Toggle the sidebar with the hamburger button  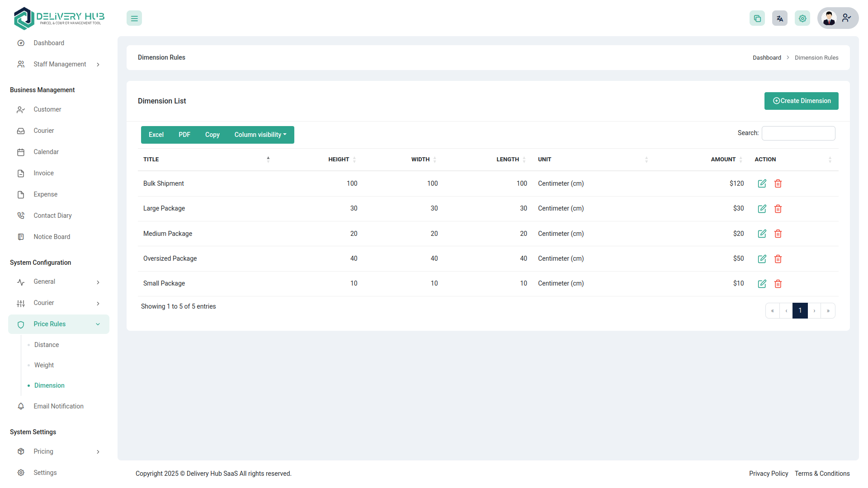tap(134, 18)
